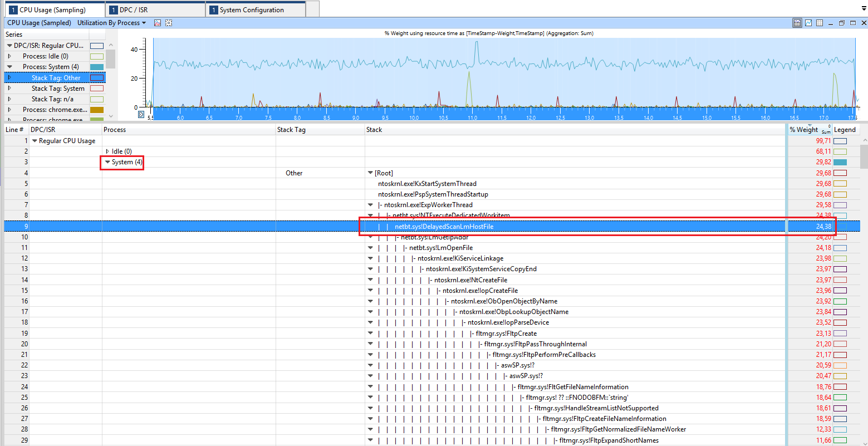Open the DPC / ISR tab
Image resolution: width=868 pixels, height=446 pixels.
pyautogui.click(x=155, y=9)
